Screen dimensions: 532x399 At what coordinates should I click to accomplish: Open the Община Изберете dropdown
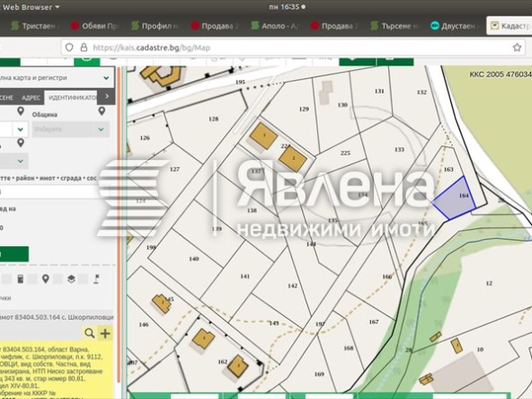click(x=71, y=129)
